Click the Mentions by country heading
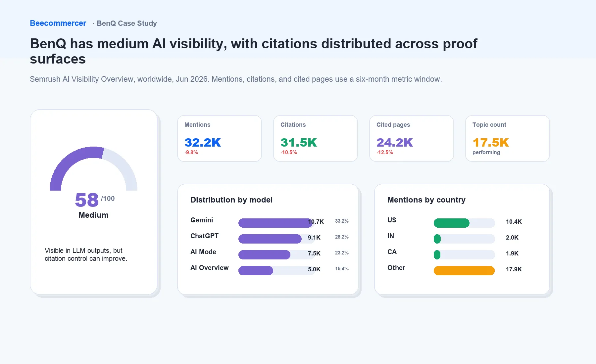Screen dimensions: 596x364 click(426, 200)
